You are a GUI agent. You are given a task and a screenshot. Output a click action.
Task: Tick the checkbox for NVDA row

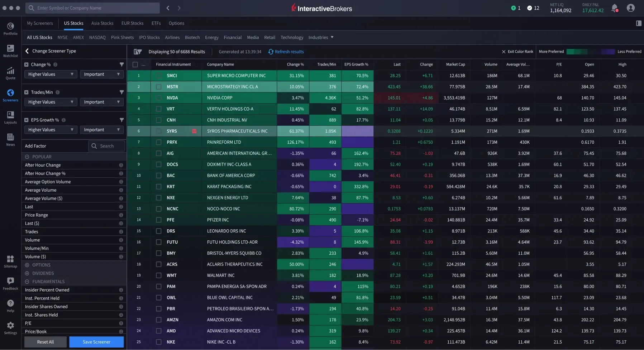[158, 98]
